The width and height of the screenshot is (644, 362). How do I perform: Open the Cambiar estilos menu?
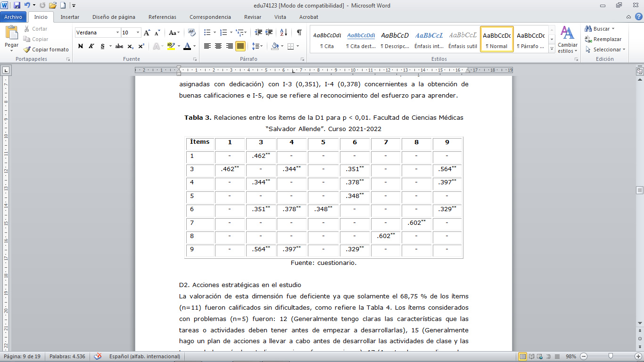[x=567, y=40]
